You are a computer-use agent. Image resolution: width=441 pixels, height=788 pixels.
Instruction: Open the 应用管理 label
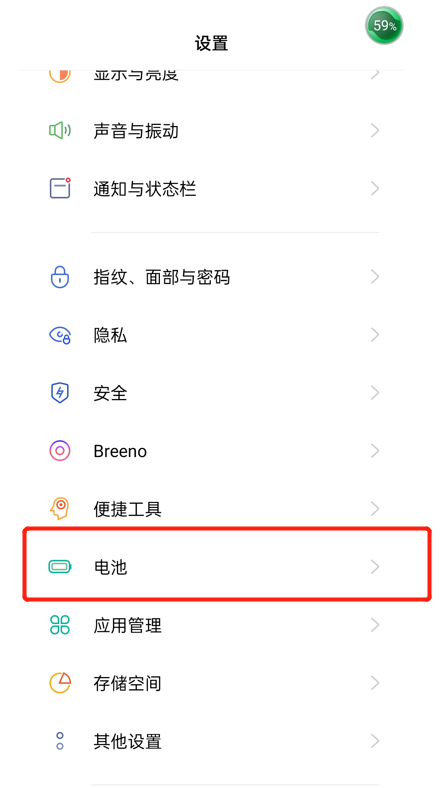point(128,625)
